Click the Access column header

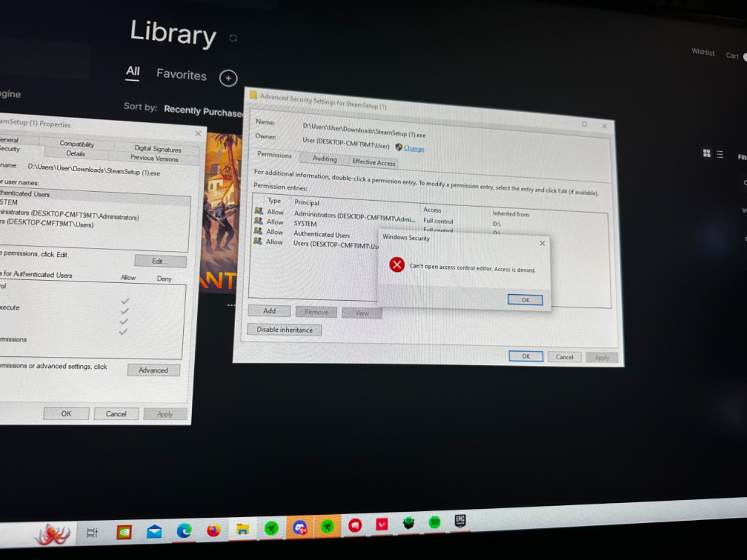pyautogui.click(x=432, y=210)
